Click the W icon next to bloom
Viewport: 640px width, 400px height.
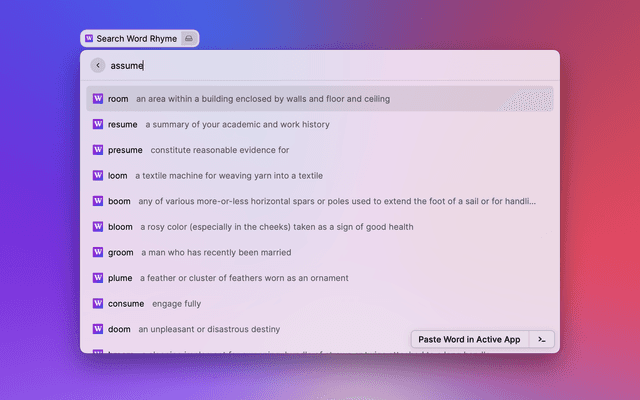(x=98, y=227)
